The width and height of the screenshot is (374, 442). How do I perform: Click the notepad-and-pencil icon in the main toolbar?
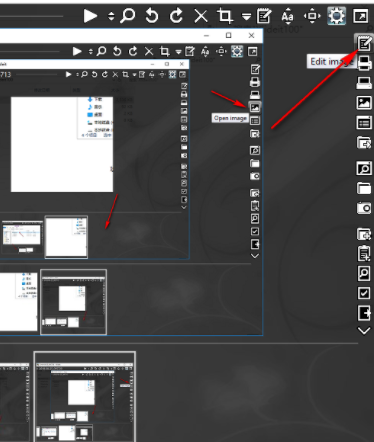click(x=264, y=16)
